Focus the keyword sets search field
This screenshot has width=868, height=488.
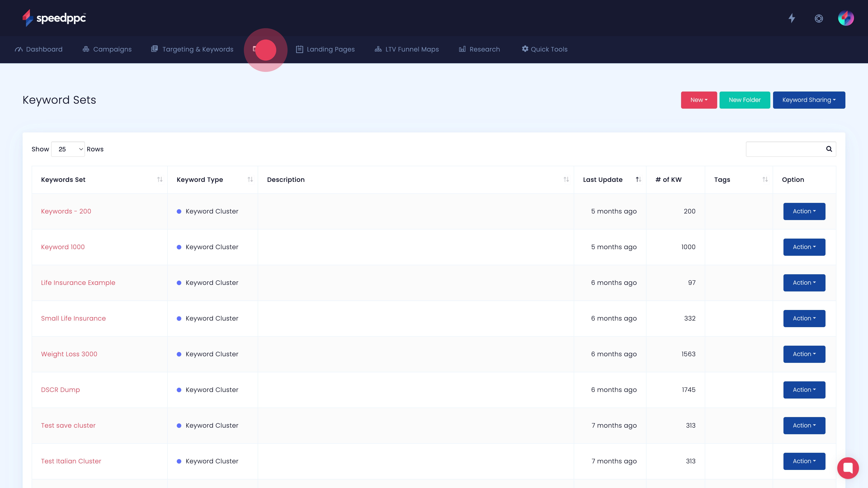click(785, 149)
